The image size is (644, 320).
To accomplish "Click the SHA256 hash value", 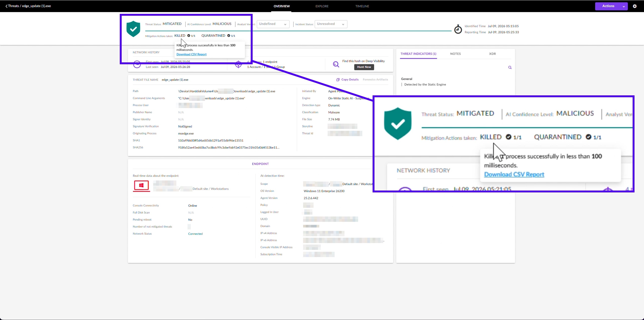I will pos(229,147).
